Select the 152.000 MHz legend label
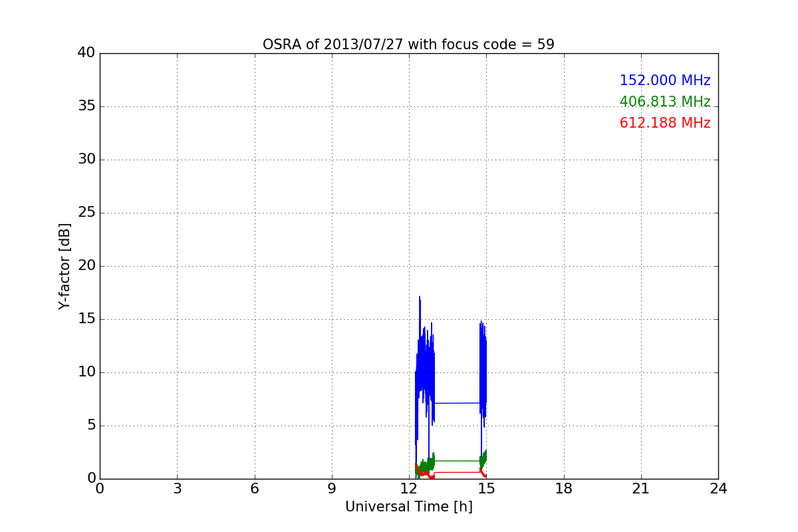 [x=665, y=80]
